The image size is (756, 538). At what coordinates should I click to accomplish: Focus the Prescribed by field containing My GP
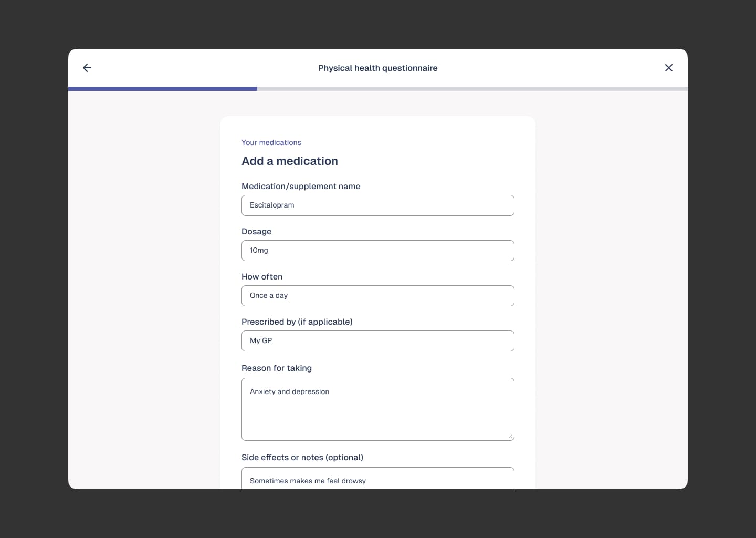click(x=377, y=341)
